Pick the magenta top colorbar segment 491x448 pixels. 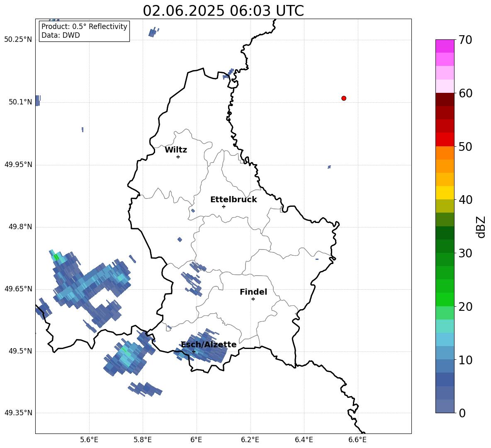click(445, 46)
